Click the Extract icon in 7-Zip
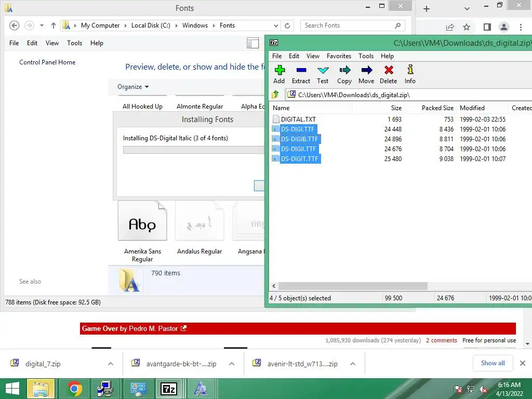The height and width of the screenshot is (399, 532). [301, 74]
